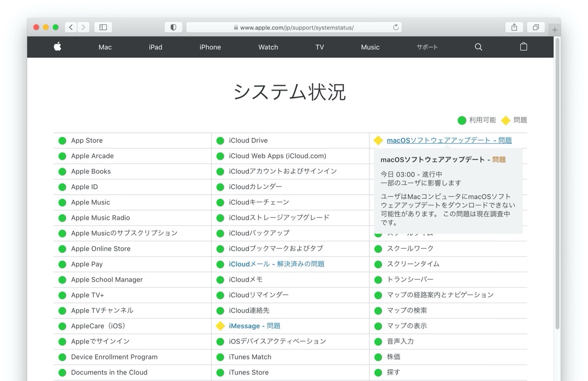Open the iPhone navigation item

pyautogui.click(x=210, y=47)
